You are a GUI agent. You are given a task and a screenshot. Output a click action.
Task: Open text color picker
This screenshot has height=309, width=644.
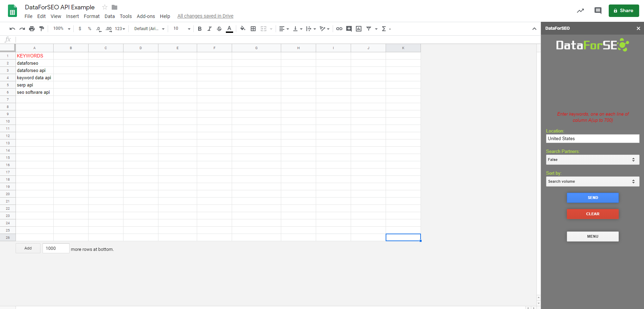tap(229, 29)
